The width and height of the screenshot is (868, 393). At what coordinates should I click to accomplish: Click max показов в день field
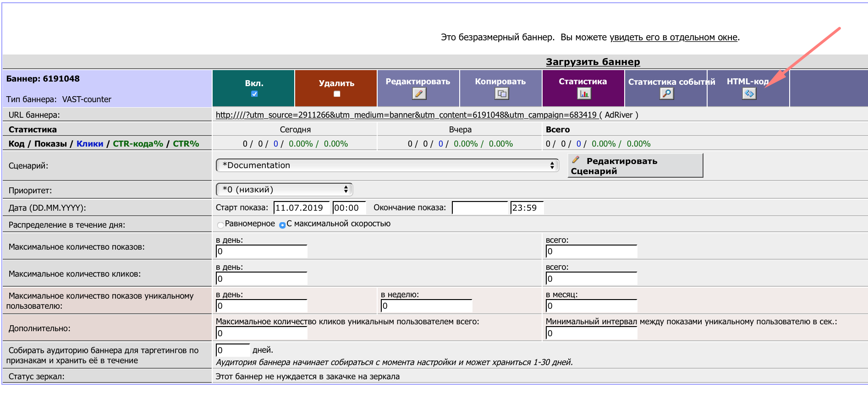262,251
